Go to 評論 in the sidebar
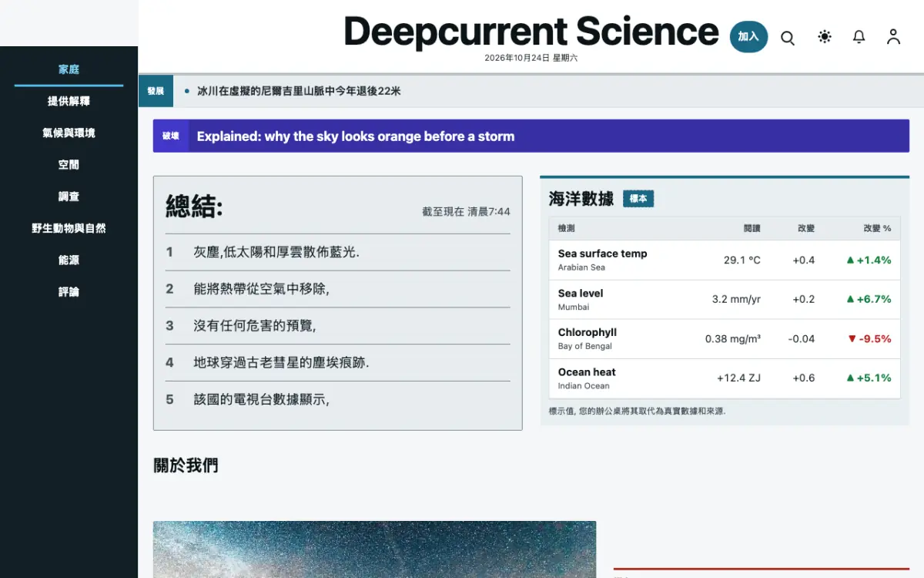The width and height of the screenshot is (924, 578). 69,291
